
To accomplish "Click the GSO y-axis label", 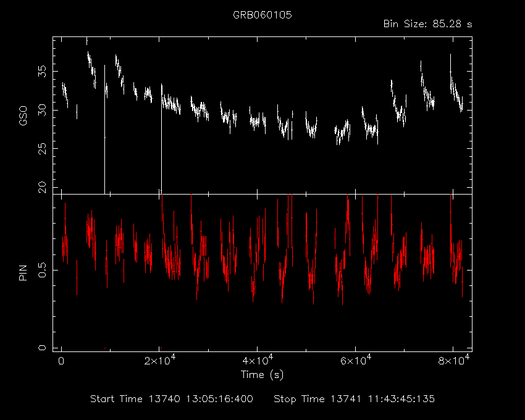I will pos(23,116).
